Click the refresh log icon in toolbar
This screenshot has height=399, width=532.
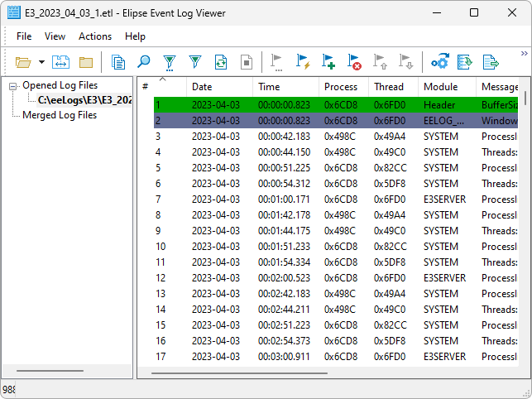tap(221, 62)
